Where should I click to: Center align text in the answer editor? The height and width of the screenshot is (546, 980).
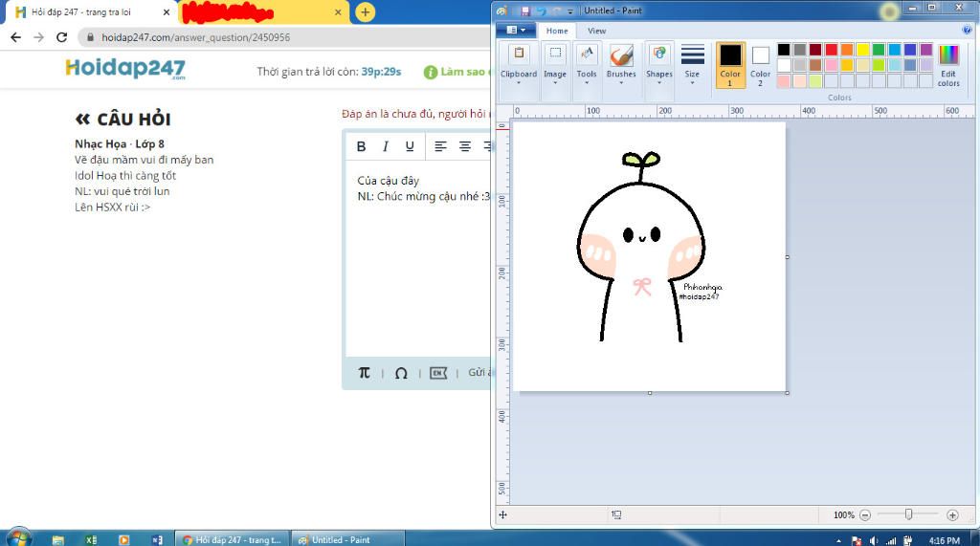465,146
